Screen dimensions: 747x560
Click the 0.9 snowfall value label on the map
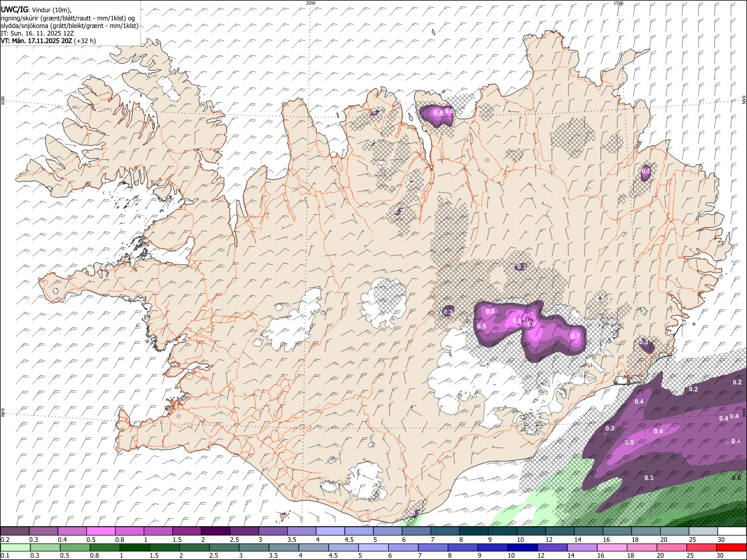coord(516,320)
